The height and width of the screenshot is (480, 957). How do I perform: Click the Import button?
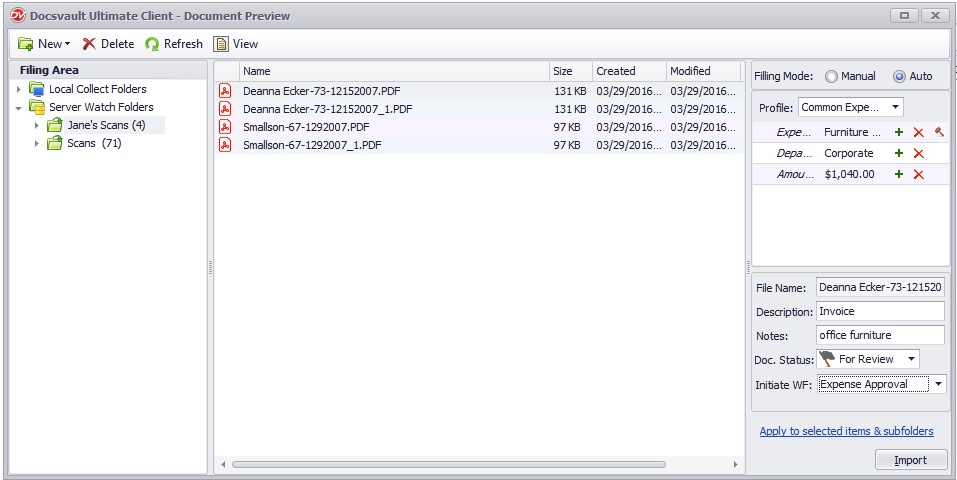910,460
